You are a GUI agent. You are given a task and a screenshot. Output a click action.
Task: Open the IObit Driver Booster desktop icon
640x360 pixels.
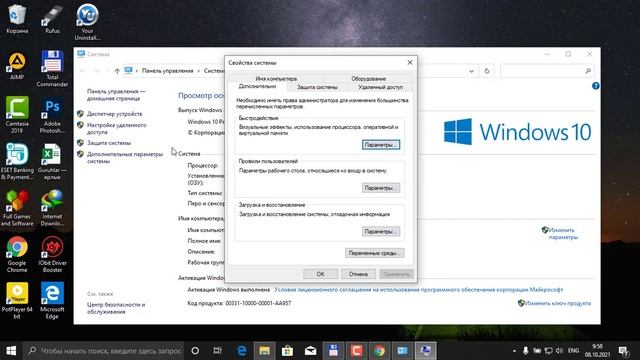pyautogui.click(x=52, y=255)
